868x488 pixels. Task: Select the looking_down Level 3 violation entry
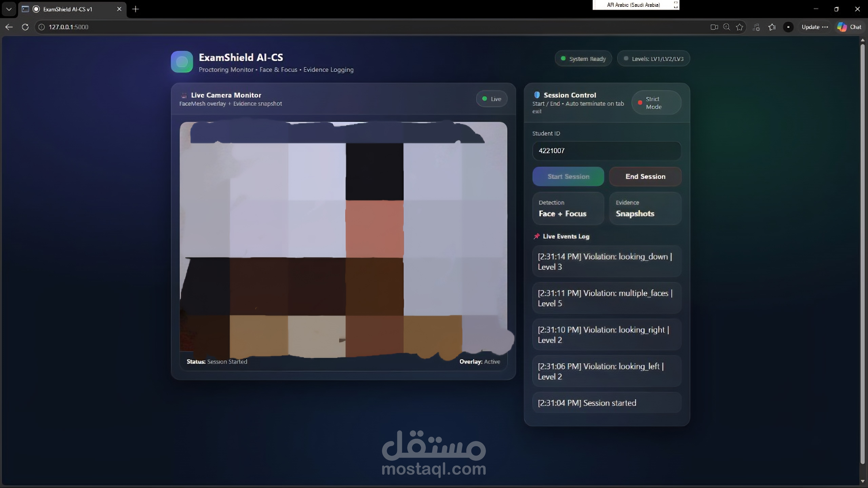tap(607, 261)
